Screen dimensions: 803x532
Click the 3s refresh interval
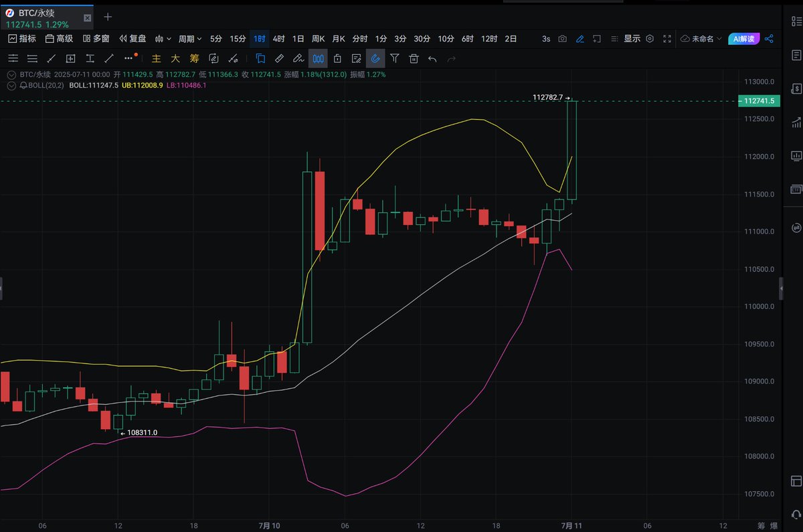click(x=546, y=39)
